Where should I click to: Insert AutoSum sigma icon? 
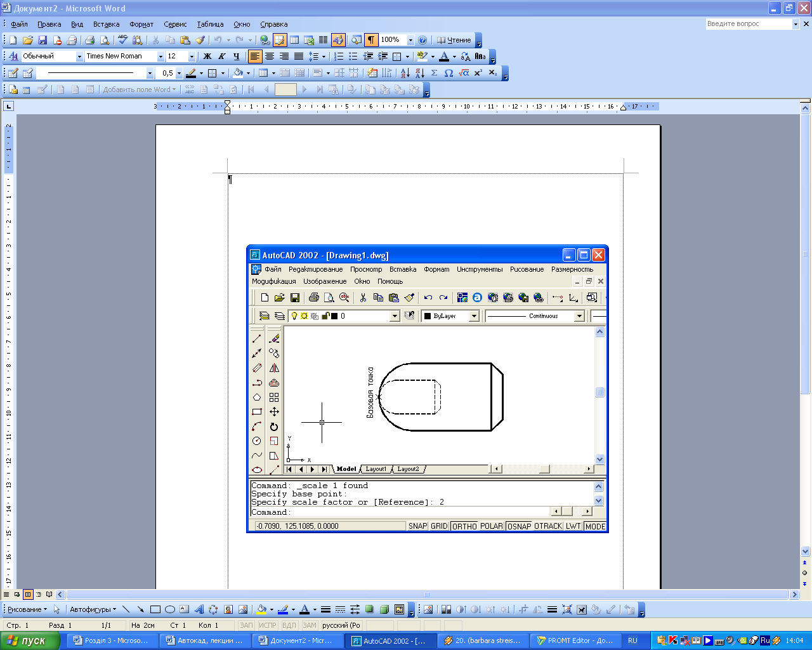pyautogui.click(x=434, y=73)
